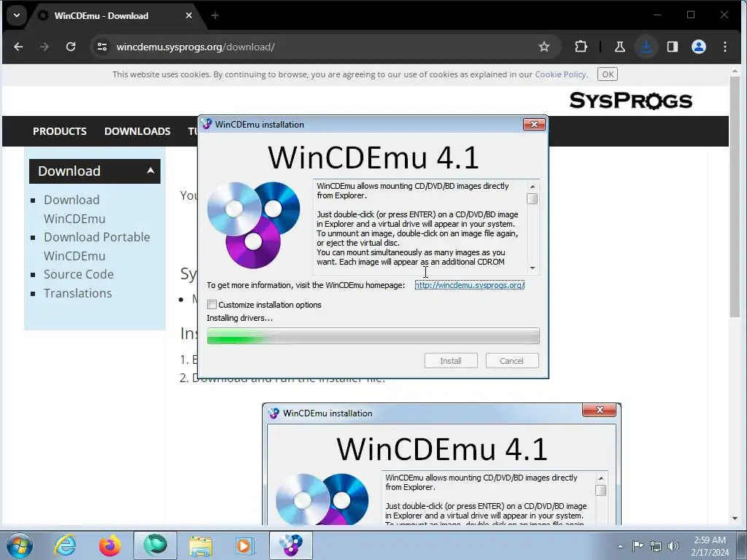Open the PRODUCTS menu
This screenshot has width=747, height=560.
point(60,131)
